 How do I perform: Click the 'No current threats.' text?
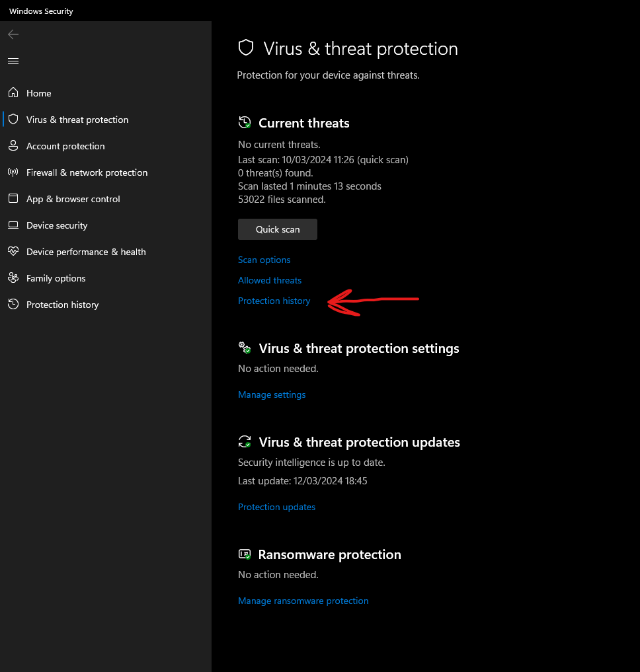(x=279, y=145)
